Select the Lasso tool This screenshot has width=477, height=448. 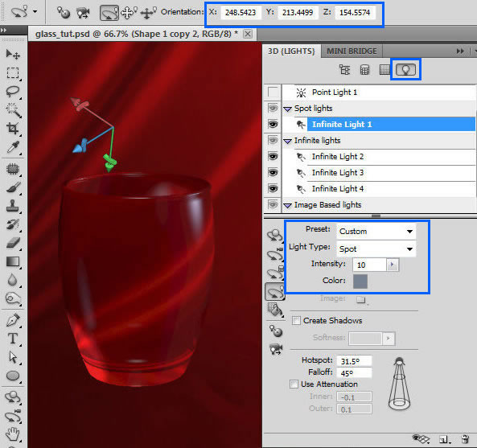tap(13, 91)
